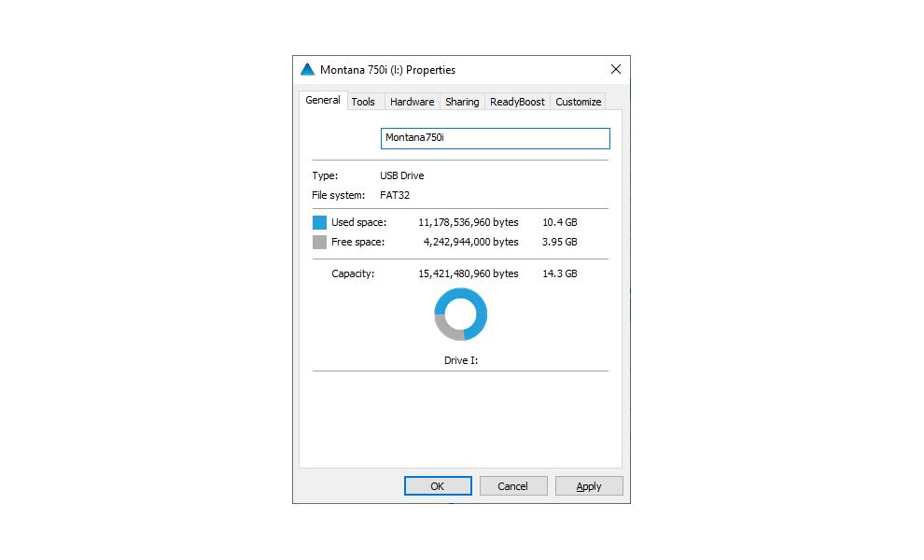Click the 11,178,536,960 bytes used space value
924x560 pixels.
(468, 222)
